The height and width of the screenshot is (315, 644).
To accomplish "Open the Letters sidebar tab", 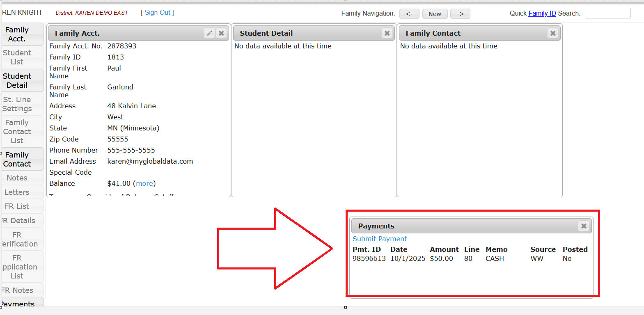I will [17, 192].
